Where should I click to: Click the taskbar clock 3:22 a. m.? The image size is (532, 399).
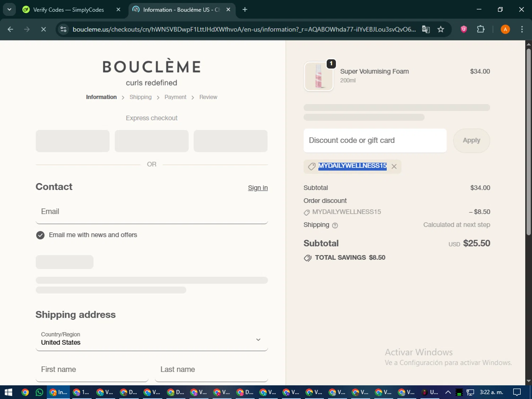click(x=491, y=392)
